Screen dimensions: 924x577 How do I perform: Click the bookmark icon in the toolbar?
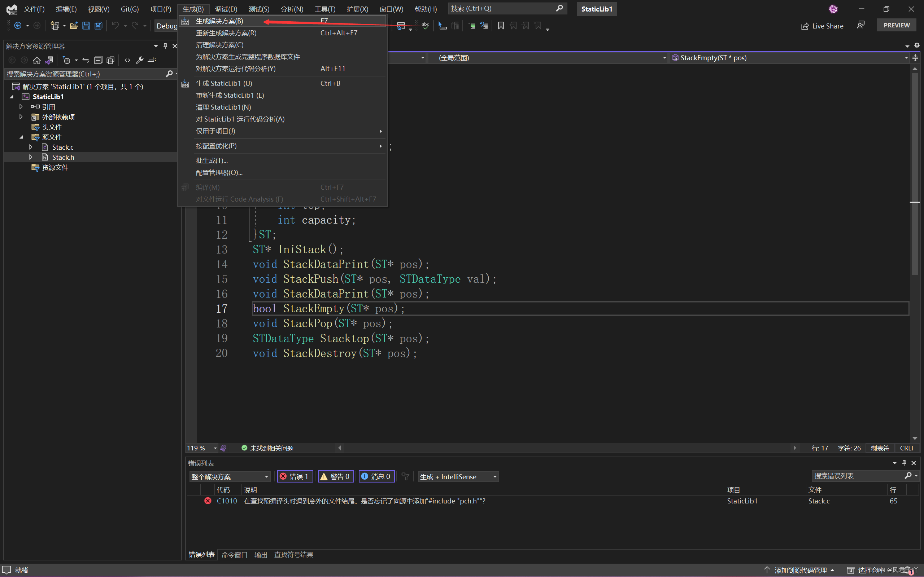[x=501, y=26]
